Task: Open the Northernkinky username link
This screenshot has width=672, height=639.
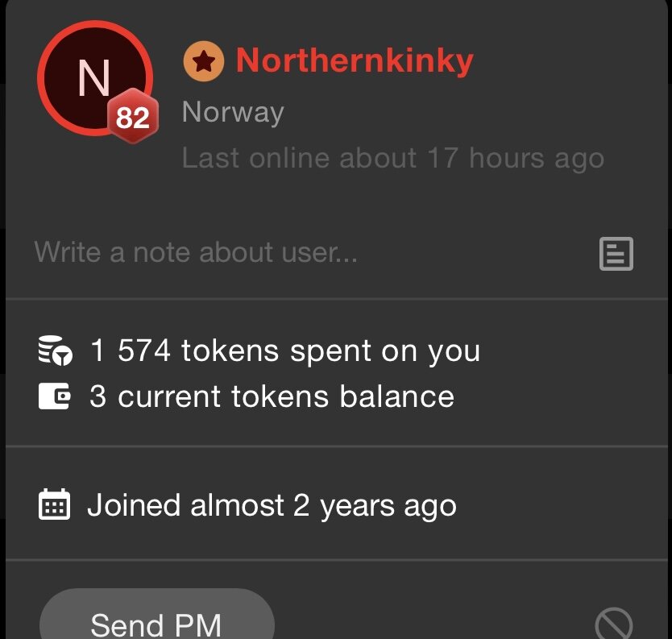Action: point(355,61)
